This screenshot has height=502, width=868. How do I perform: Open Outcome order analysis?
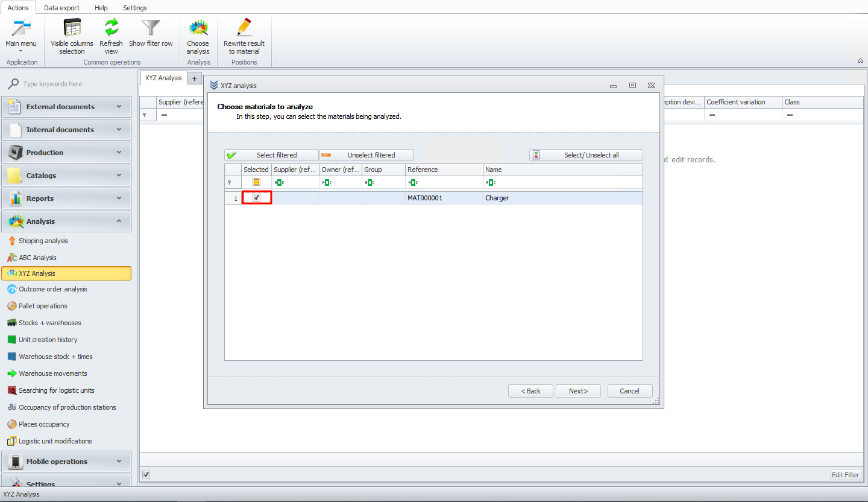52,289
